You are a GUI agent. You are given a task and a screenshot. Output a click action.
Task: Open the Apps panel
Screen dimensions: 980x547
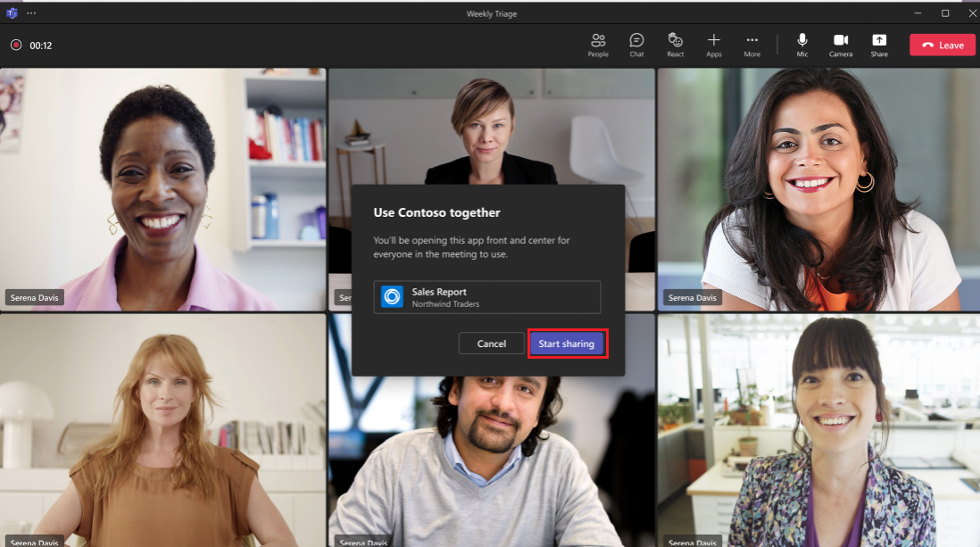click(714, 45)
